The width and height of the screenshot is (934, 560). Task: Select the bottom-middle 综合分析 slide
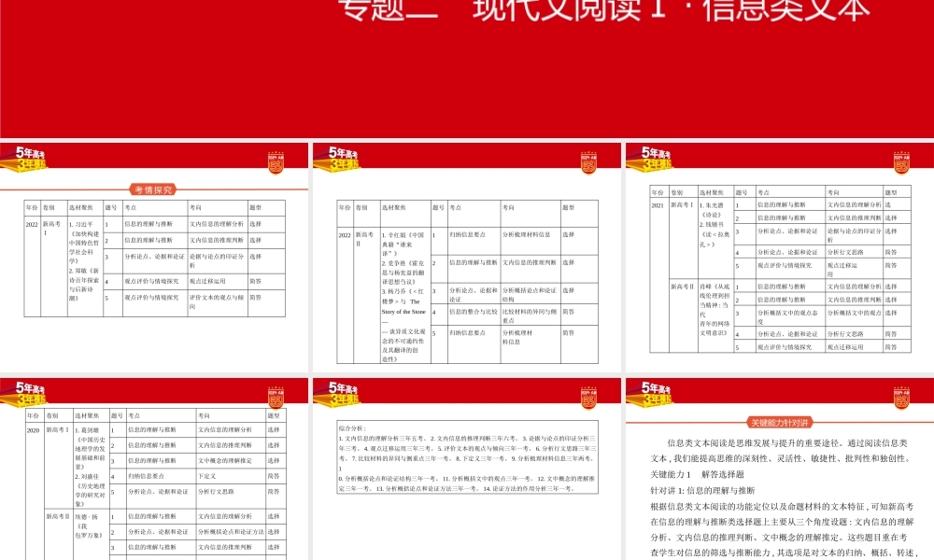point(467,467)
